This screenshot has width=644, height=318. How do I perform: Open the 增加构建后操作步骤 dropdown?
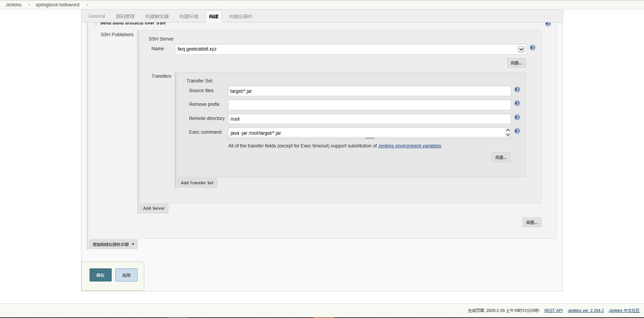(x=113, y=244)
